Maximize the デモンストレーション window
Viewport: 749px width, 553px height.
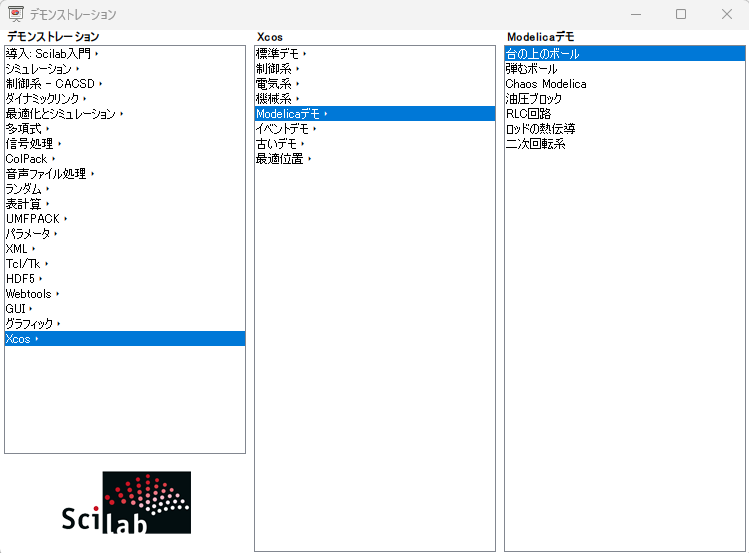(x=681, y=14)
